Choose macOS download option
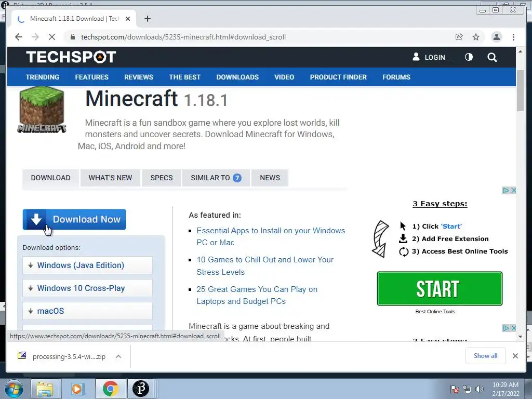Viewport: 532px width, 399px height. tap(87, 311)
